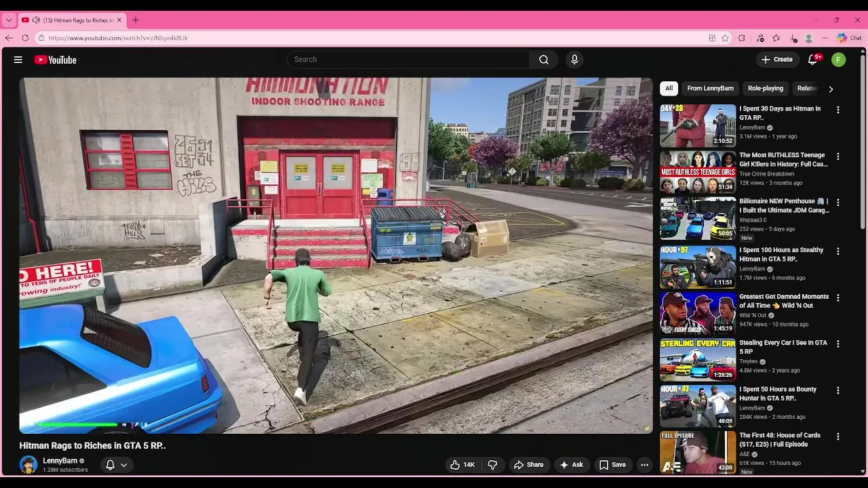Reload the page with refresh icon
The image size is (868, 488).
pos(25,38)
